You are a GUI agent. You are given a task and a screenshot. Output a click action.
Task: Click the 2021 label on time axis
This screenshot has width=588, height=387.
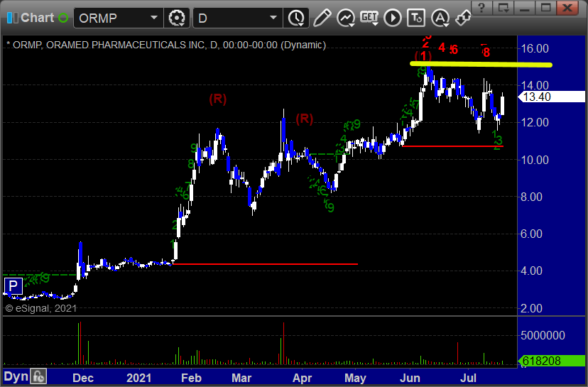pyautogui.click(x=138, y=378)
